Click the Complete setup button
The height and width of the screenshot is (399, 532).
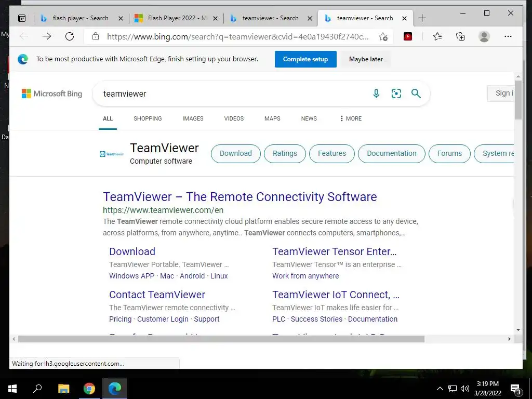tap(305, 59)
